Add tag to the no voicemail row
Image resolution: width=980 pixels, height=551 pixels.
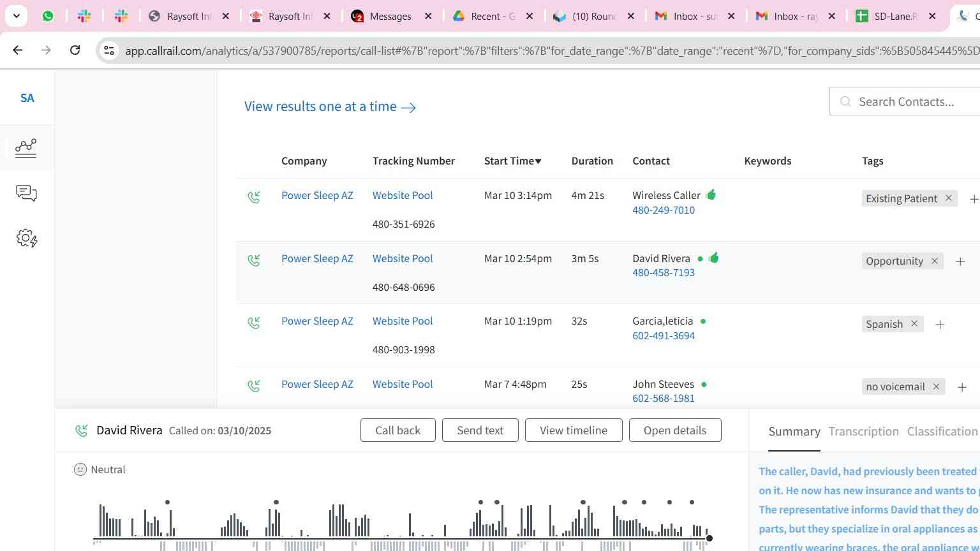pos(962,387)
